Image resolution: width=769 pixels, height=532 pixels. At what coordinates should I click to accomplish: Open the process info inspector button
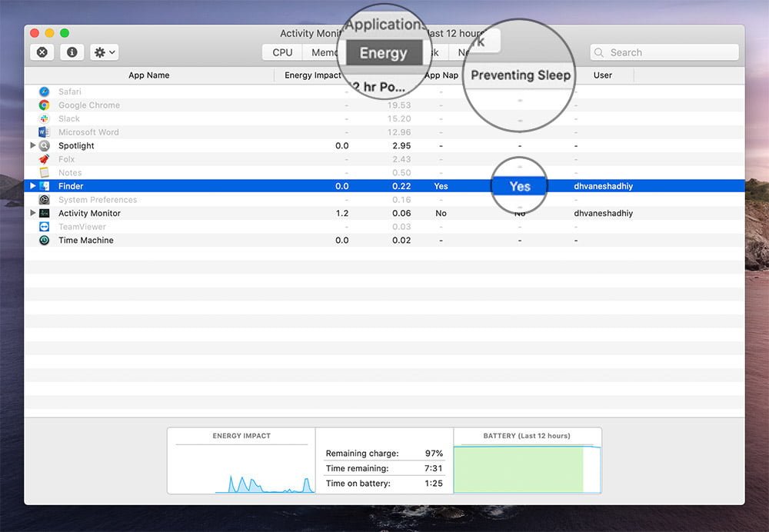(72, 52)
